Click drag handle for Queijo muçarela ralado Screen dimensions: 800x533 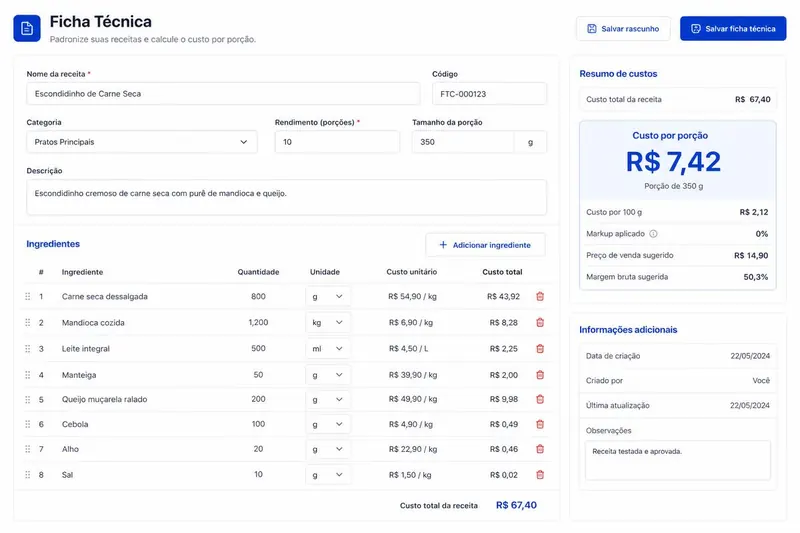pos(28,399)
